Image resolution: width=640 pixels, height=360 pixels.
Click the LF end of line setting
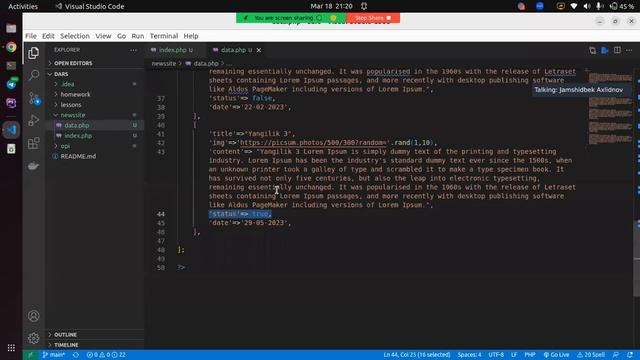click(514, 355)
